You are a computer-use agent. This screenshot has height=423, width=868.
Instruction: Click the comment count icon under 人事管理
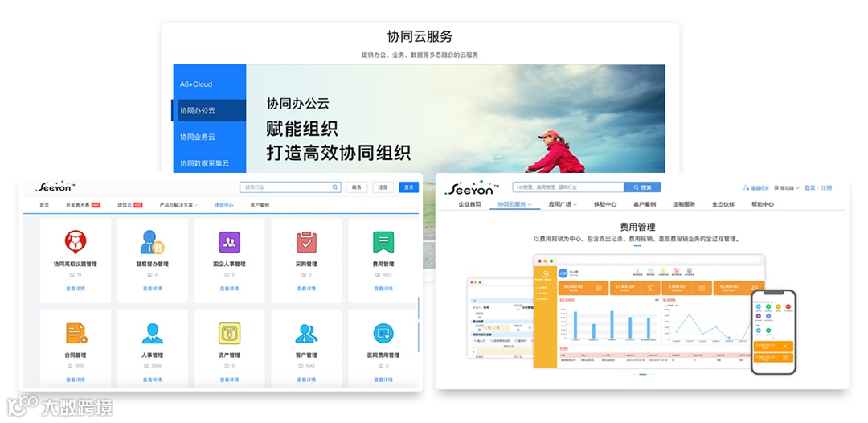click(x=147, y=366)
